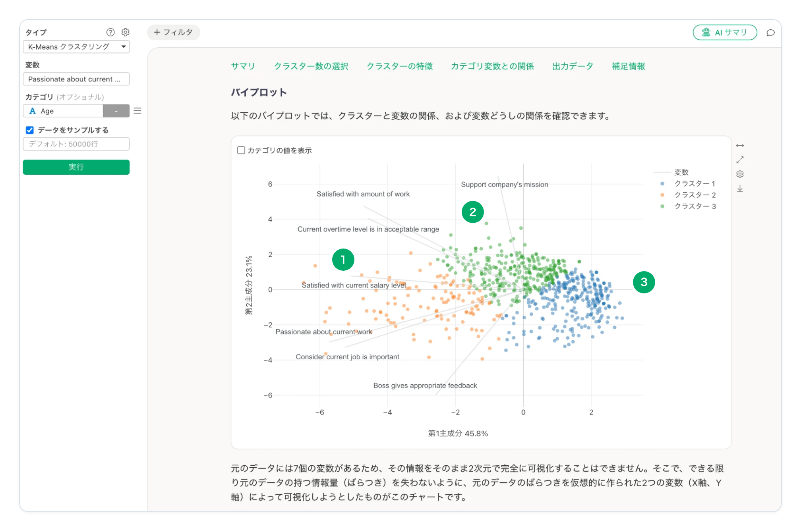801x532 pixels.
Task: Open the chart settings gear icon
Action: point(740,174)
